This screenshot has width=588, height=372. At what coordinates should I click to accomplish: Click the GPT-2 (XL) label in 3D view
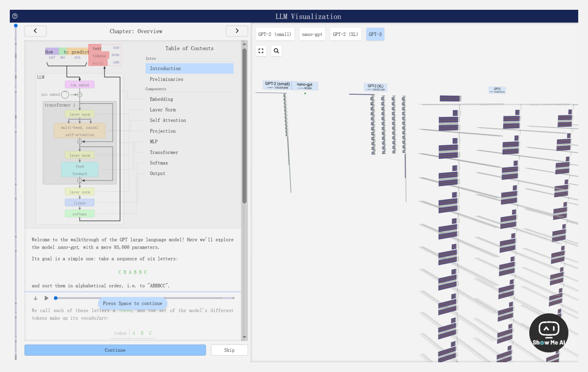tap(375, 87)
